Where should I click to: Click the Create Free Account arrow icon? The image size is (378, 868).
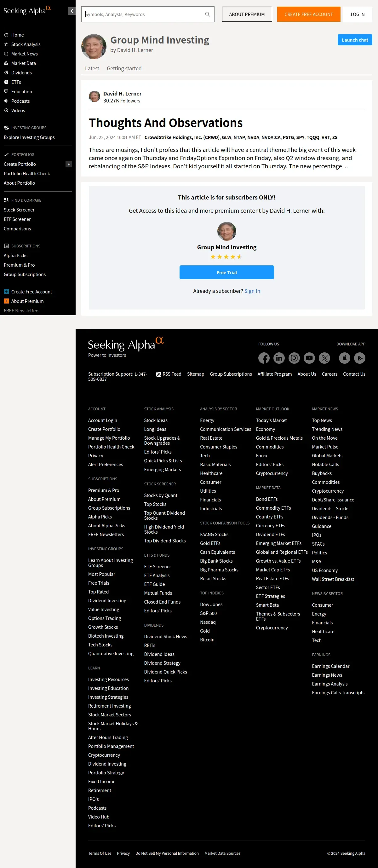(6, 292)
